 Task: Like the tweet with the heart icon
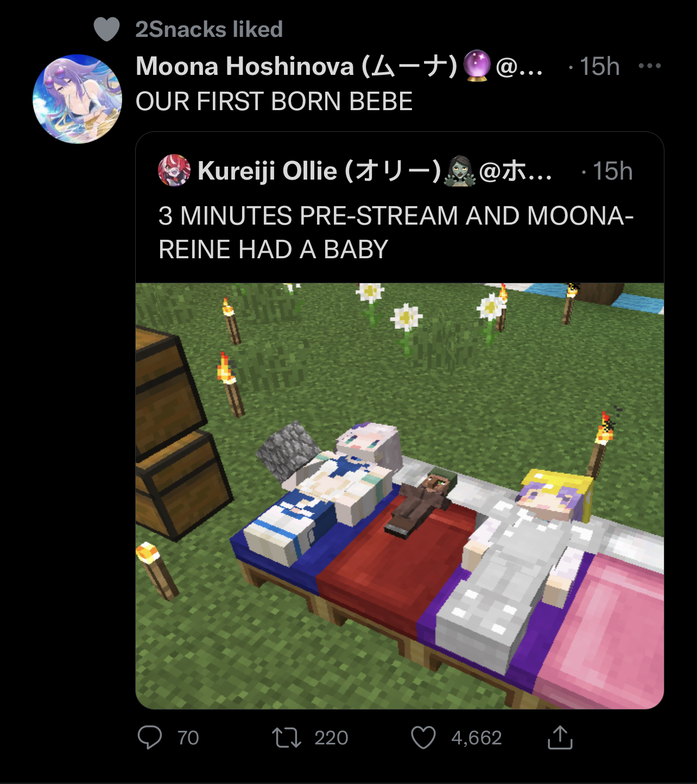click(423, 738)
